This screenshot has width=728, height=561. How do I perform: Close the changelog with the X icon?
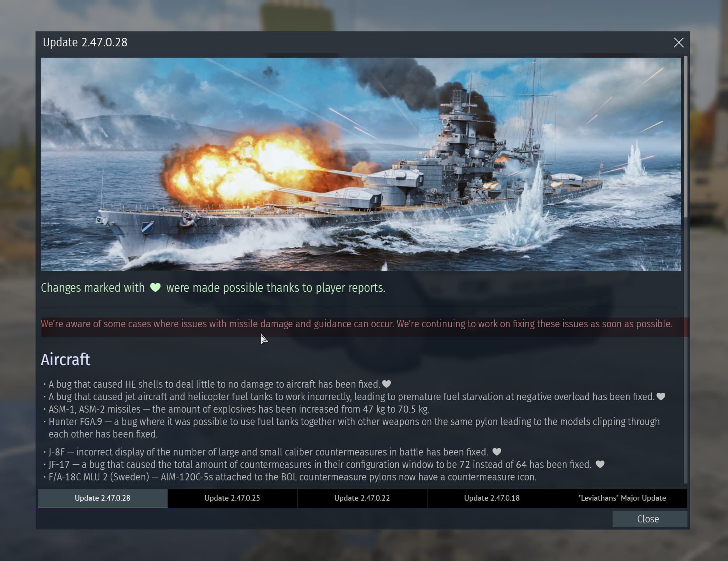click(x=679, y=42)
